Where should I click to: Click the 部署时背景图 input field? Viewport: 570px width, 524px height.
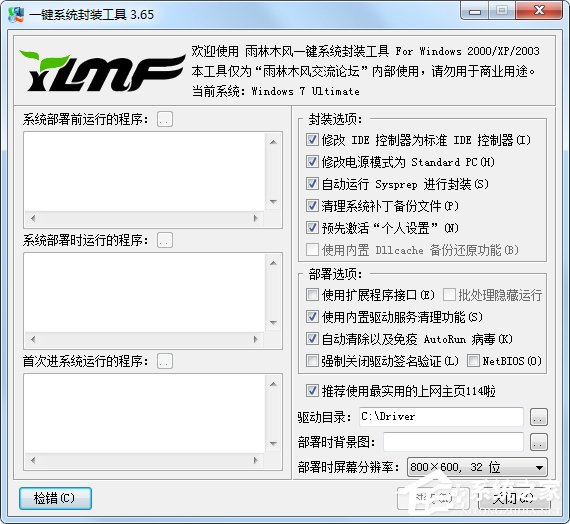tap(453, 442)
